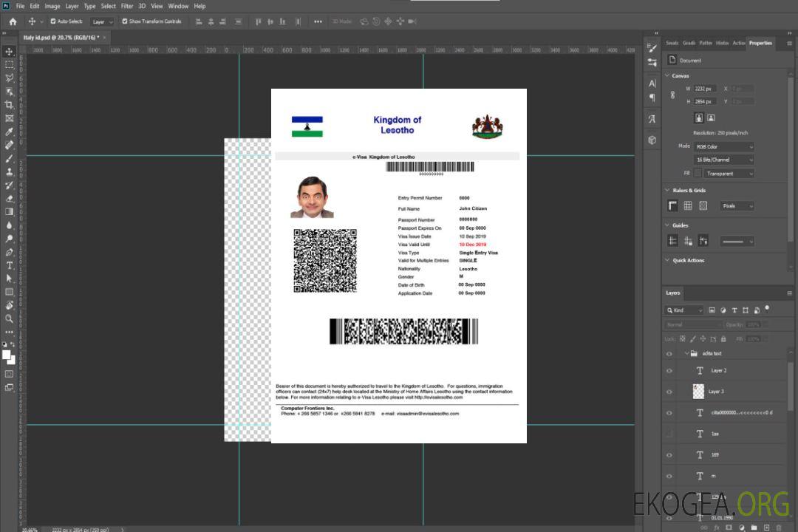Image resolution: width=798 pixels, height=532 pixels.
Task: Open the Character panel icon
Action: point(652,83)
